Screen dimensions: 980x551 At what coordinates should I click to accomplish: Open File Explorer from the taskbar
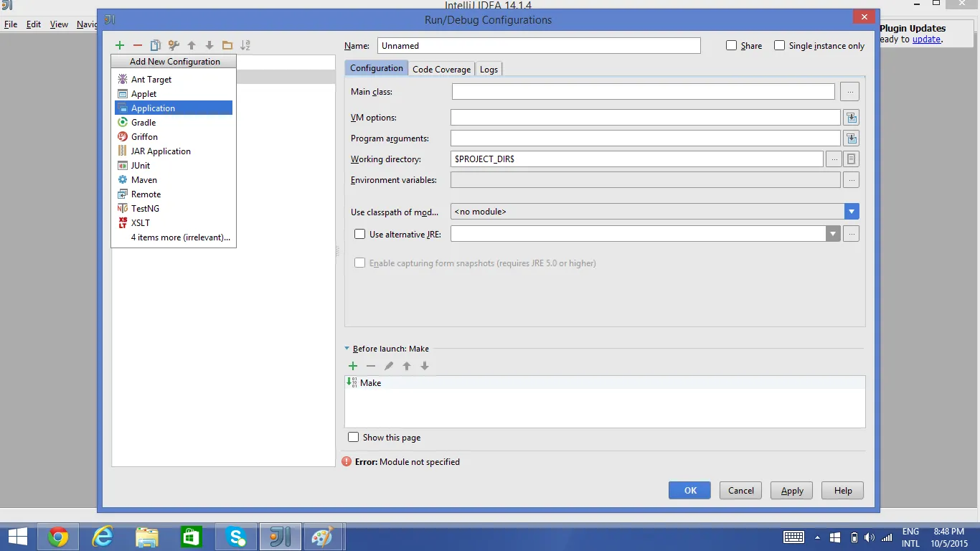147,537
